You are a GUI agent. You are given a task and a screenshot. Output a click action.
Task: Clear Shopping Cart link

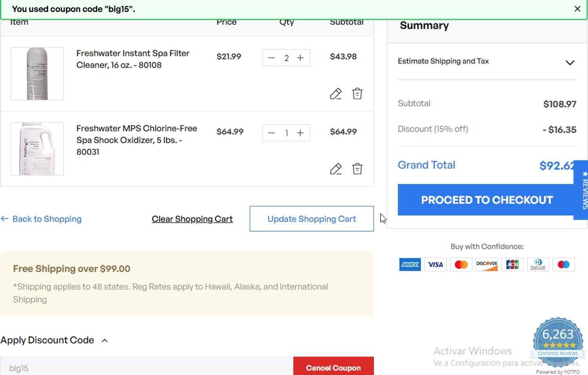(192, 219)
